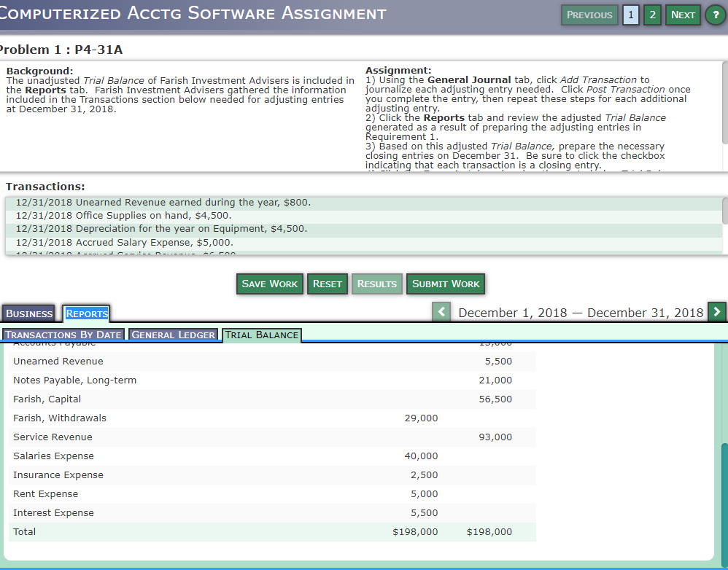Click the Transactions list scrollbar
The image size is (728, 570).
tap(723, 211)
